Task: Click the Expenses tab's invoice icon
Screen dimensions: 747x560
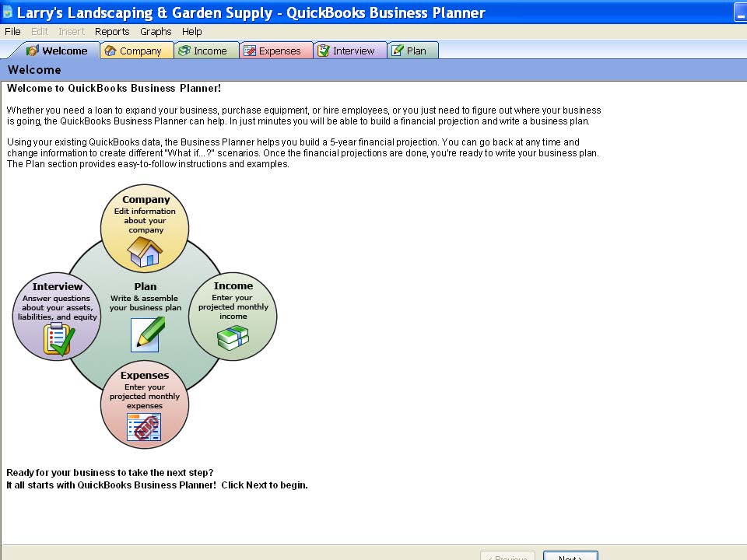Action: click(250, 51)
